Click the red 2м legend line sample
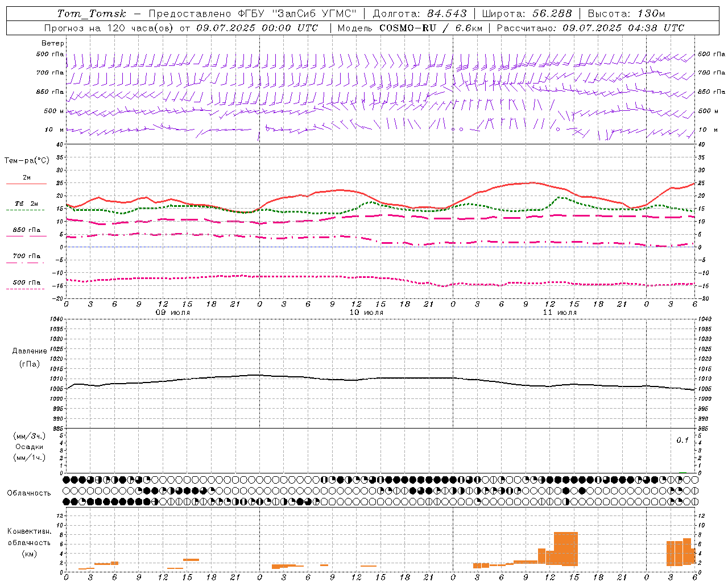Viewport: 728px width, 582px height. pos(26,184)
